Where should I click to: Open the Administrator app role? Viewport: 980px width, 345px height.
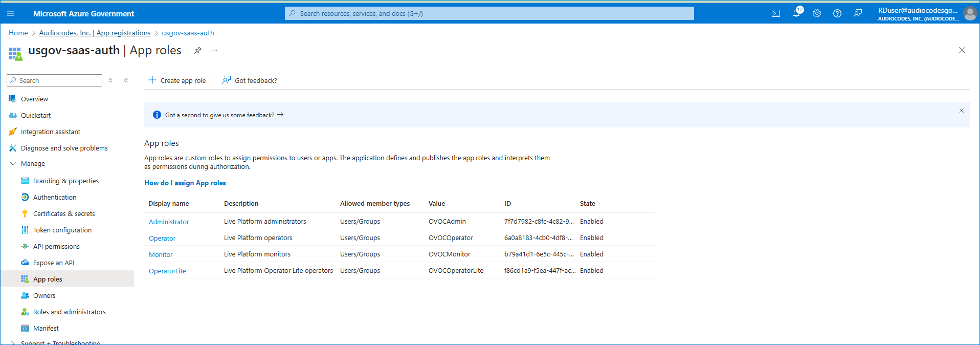click(169, 222)
